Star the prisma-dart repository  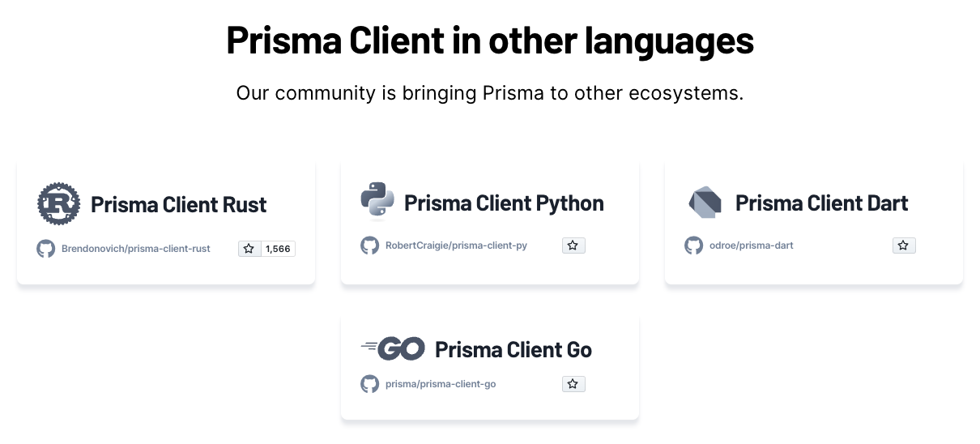tap(904, 245)
